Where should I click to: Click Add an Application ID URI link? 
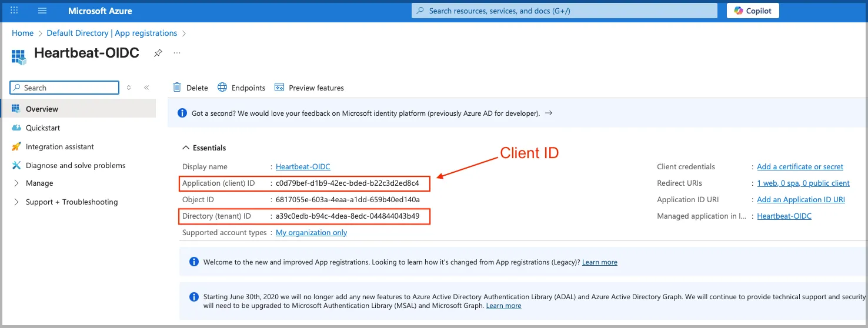coord(800,200)
